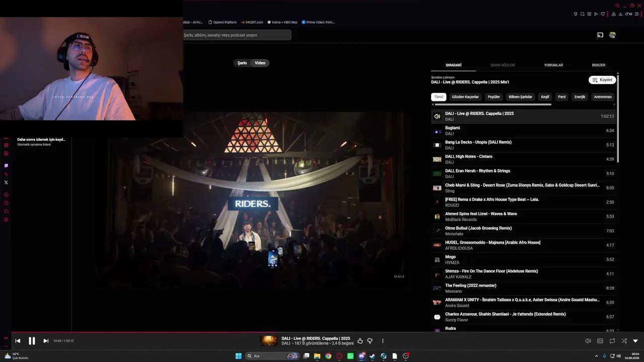Play Ahmed Spins feat Lizwi - Waves & Wavs
Screen dimensions: 644x362
(523, 217)
